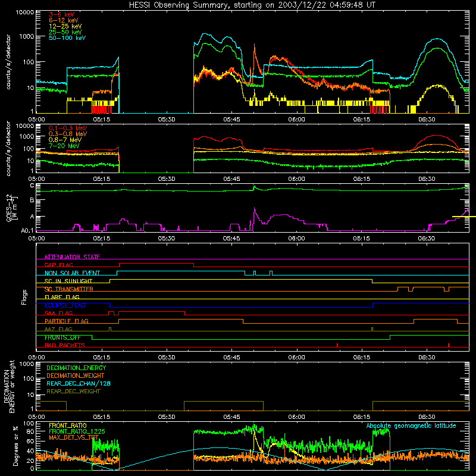Click the 05:15 tick under top panel
476x476 pixels.
click(101, 120)
